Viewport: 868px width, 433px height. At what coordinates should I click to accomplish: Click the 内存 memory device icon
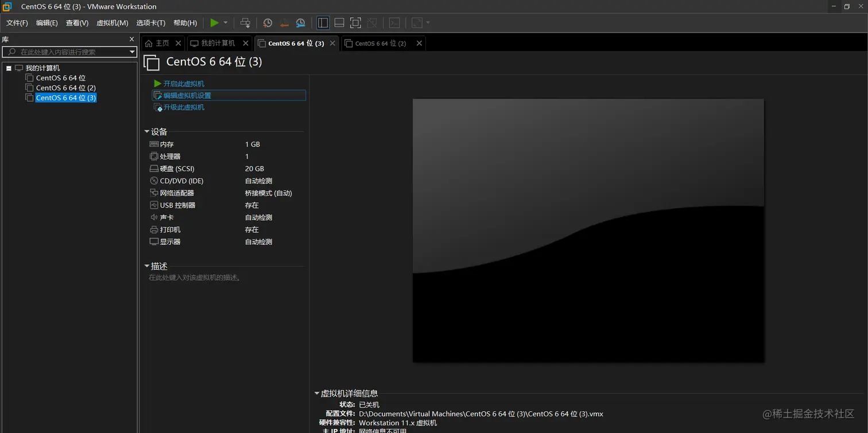click(x=154, y=144)
